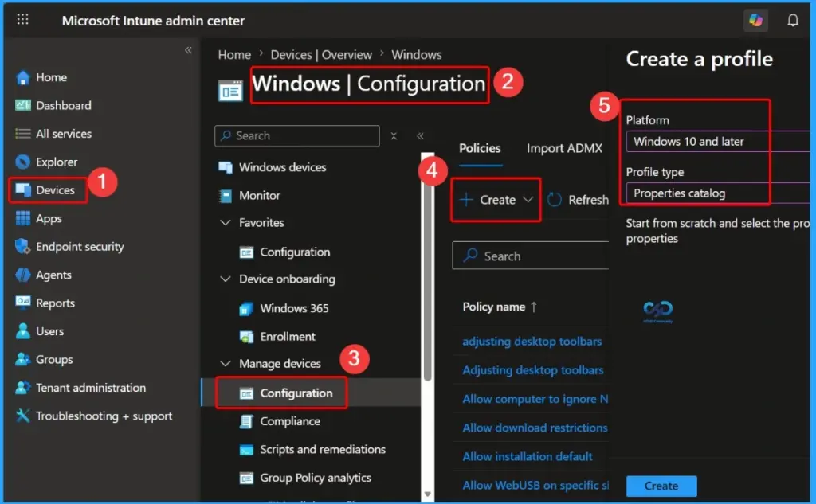Open the Create policy dropdown

(497, 200)
